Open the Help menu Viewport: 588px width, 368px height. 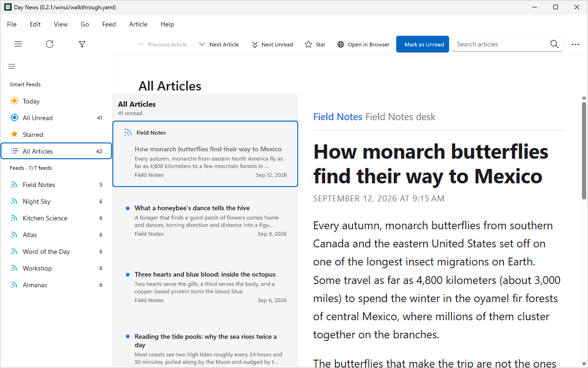167,24
